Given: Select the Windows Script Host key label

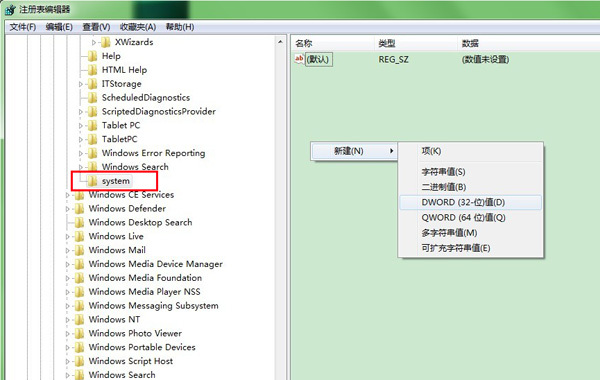Looking at the screenshot, I should (130, 361).
